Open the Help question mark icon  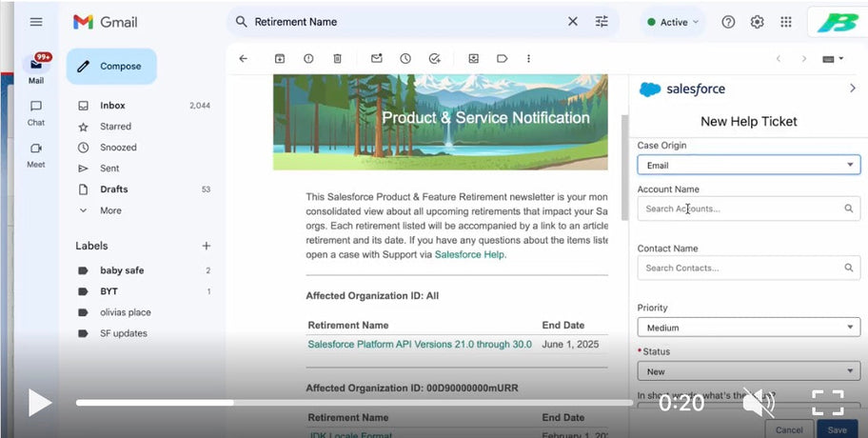click(x=728, y=22)
